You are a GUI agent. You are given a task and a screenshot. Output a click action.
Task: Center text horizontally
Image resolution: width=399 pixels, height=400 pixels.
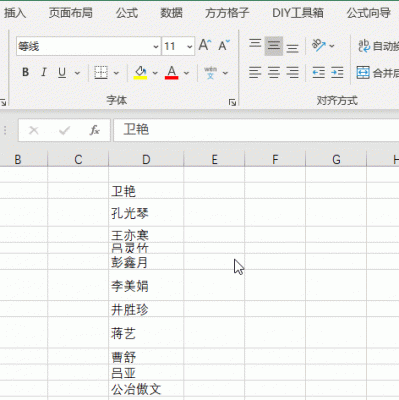click(x=274, y=72)
